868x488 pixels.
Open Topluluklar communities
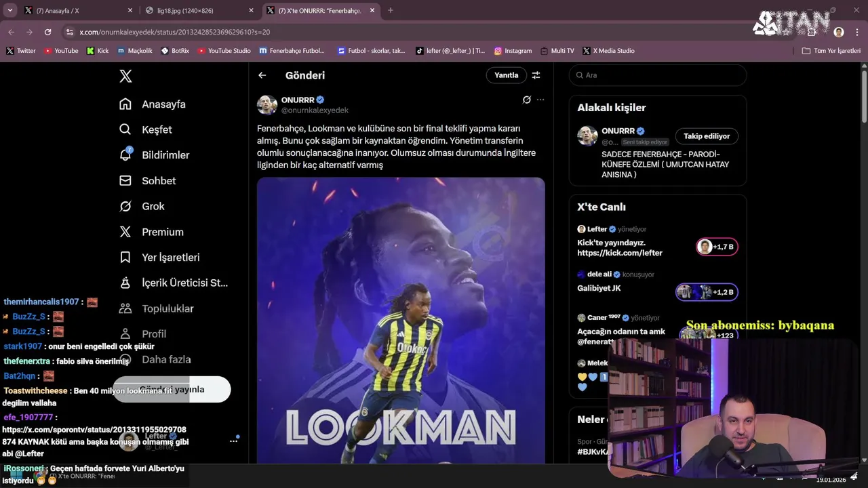pyautogui.click(x=157, y=308)
